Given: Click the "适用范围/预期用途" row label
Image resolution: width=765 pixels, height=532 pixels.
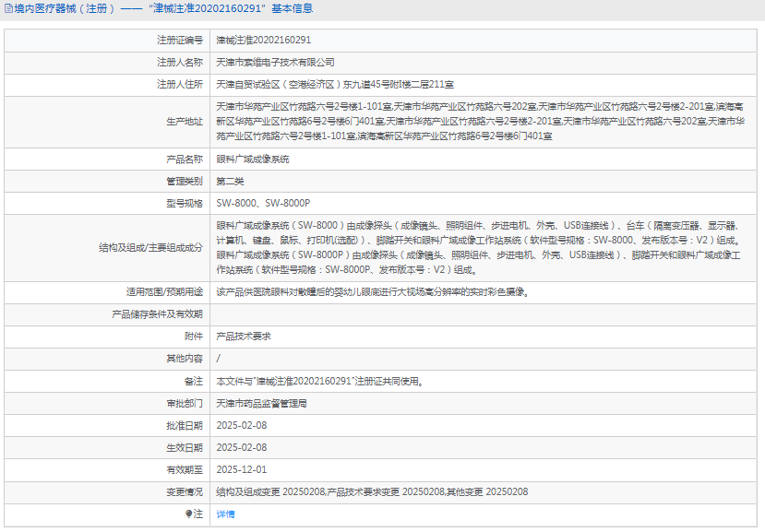Looking at the screenshot, I should click(x=164, y=292).
